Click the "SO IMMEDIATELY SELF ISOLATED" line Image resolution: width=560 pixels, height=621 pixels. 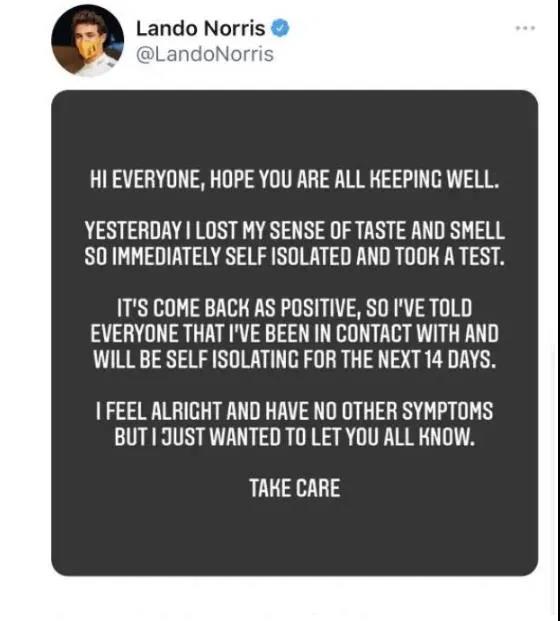pyautogui.click(x=295, y=256)
